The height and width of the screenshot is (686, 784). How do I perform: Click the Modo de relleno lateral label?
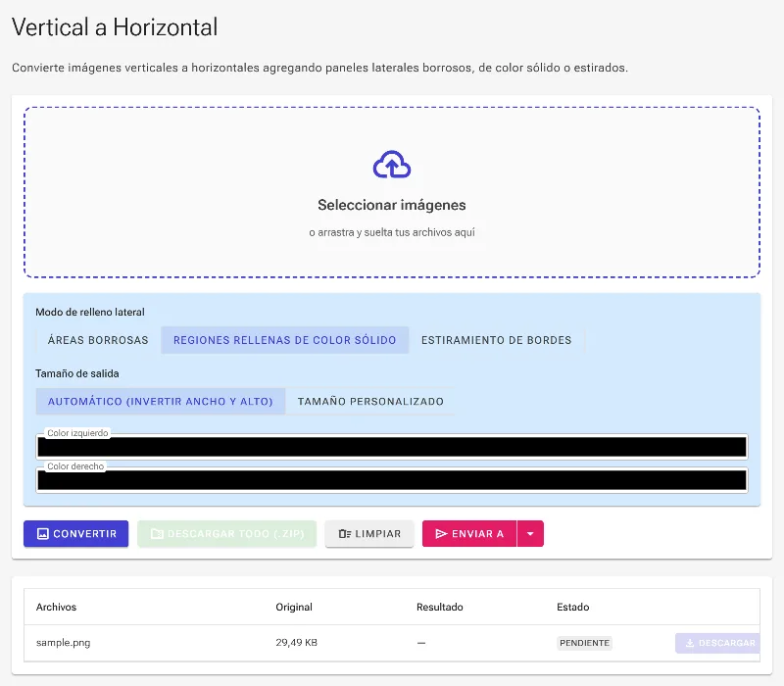90,312
